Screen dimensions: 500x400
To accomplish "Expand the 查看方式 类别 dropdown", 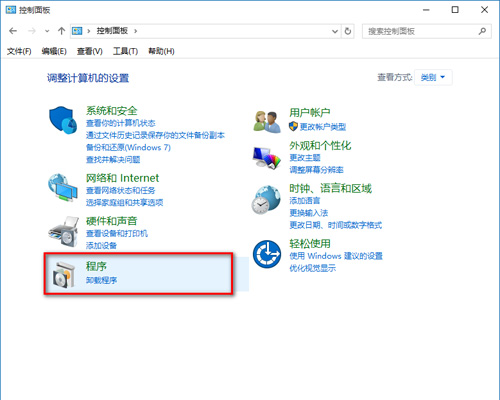I will pos(433,77).
